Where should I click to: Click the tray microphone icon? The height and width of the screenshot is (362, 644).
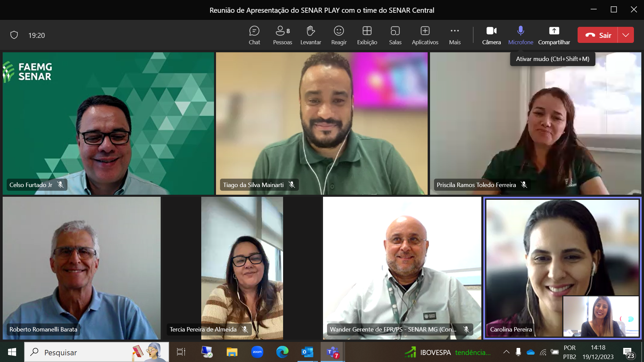pyautogui.click(x=518, y=352)
